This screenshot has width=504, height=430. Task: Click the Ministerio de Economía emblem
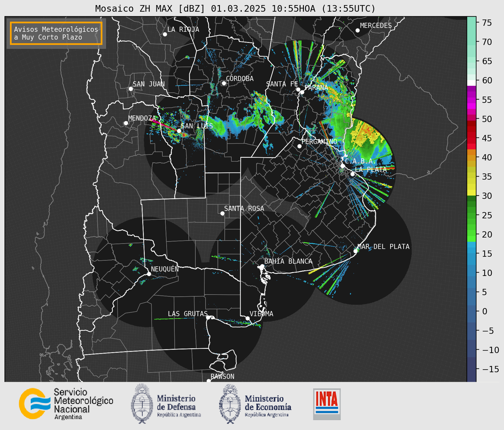[229, 404]
